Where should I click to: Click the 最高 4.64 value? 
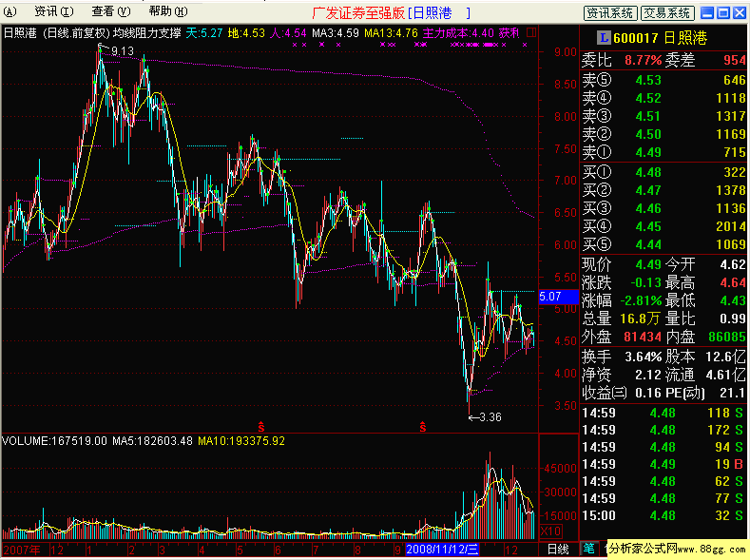pyautogui.click(x=733, y=282)
